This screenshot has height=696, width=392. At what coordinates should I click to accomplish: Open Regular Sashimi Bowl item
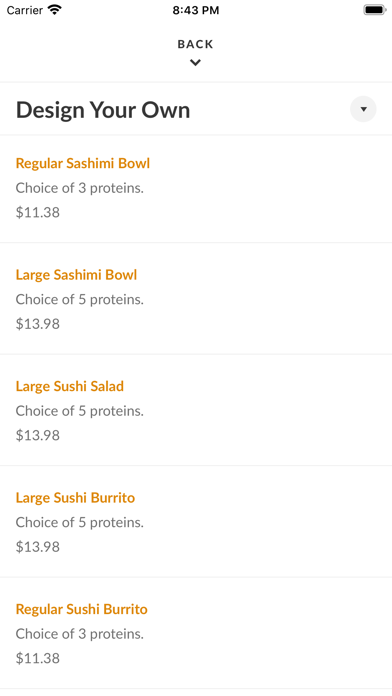click(x=196, y=189)
